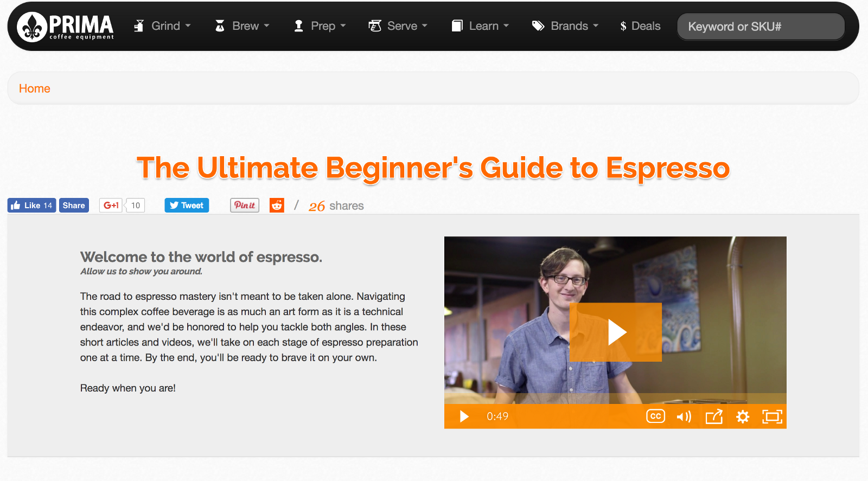The width and height of the screenshot is (868, 481).
Task: Play video from the control bar
Action: pyautogui.click(x=464, y=416)
